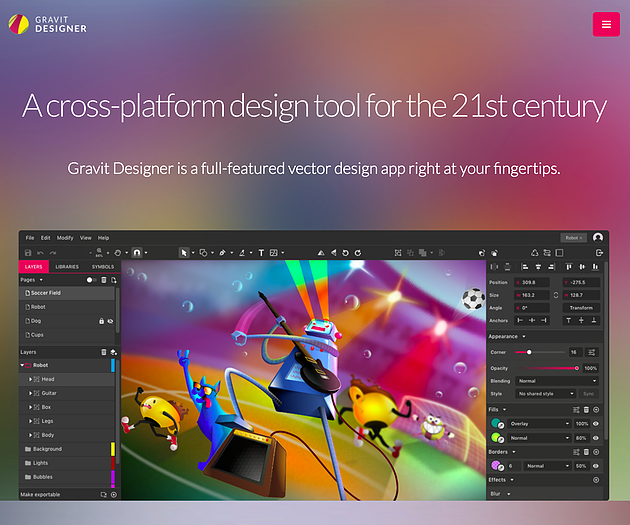Viewport: 630px width, 525px height.
Task: Click the Zoom magnifier tool
Action: tap(99, 252)
